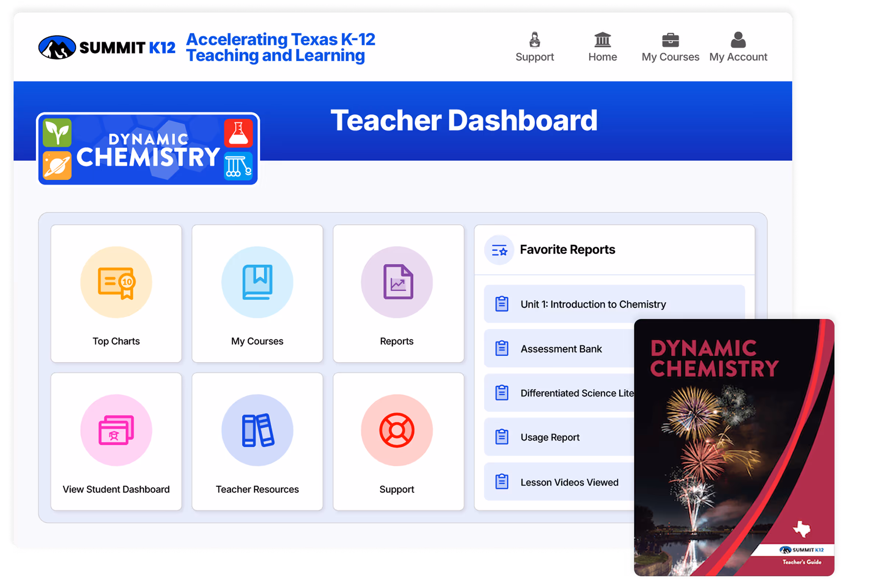Select the Top Charts label
This screenshot has width=879, height=588.
tap(116, 341)
